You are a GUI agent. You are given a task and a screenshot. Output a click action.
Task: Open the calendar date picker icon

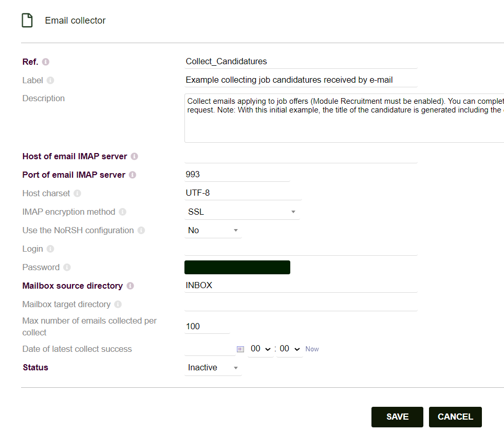point(240,349)
